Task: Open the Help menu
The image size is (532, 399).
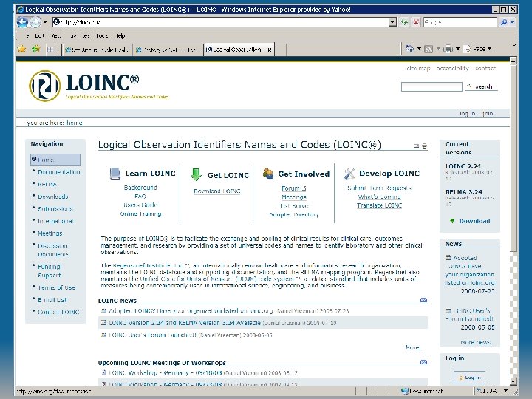Action: (120, 35)
